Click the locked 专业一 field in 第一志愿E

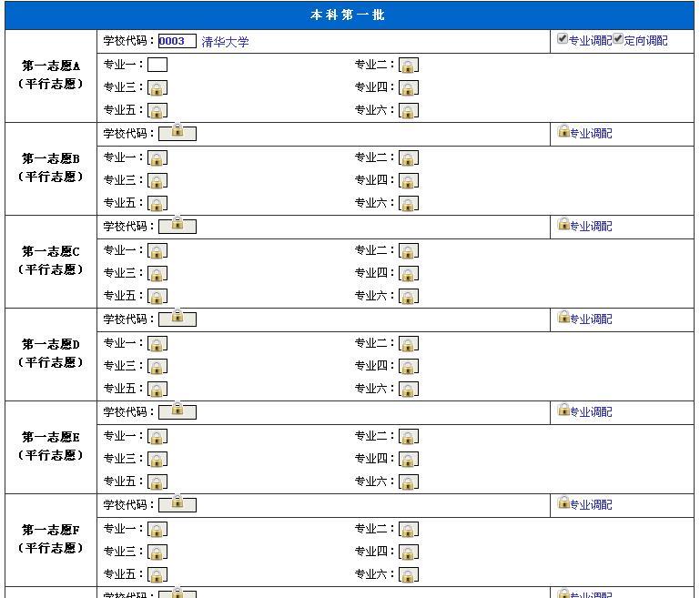[157, 437]
